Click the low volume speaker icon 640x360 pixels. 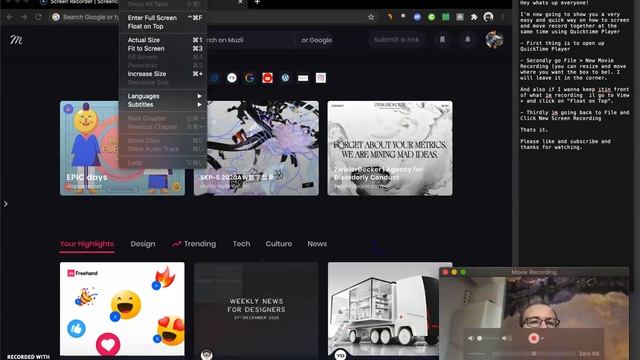[x=471, y=338]
